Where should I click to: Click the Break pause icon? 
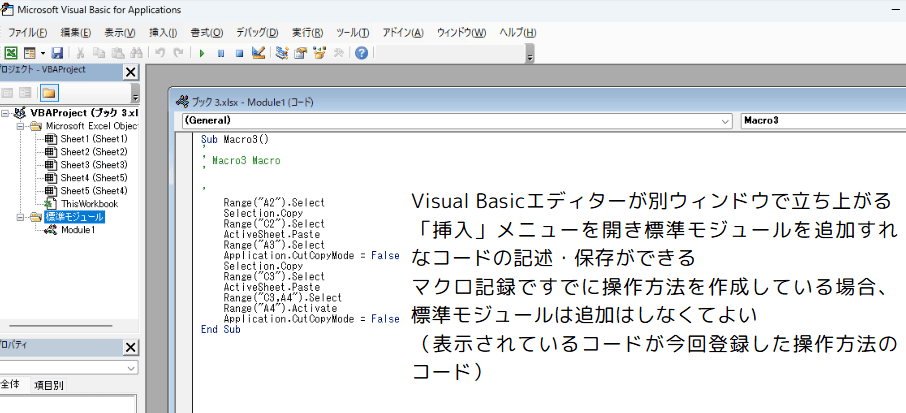click(221, 53)
